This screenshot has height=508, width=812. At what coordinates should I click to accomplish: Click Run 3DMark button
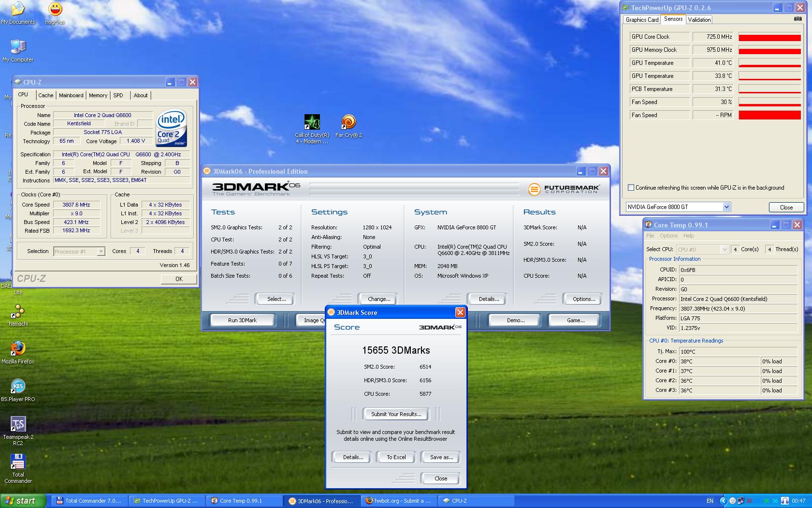point(242,320)
